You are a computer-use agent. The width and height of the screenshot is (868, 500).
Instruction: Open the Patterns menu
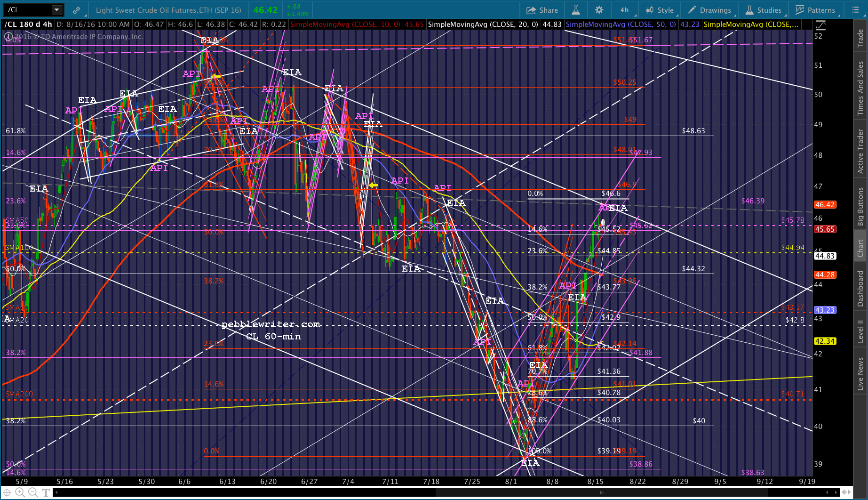815,10
